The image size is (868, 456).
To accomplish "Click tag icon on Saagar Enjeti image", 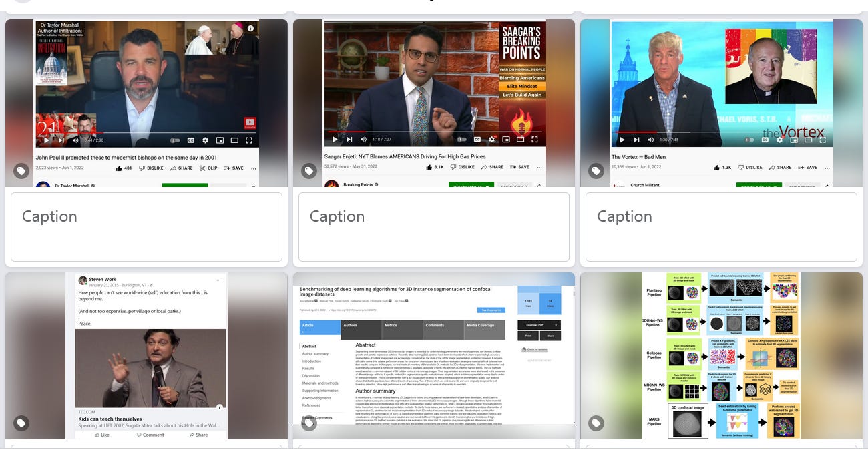I will coord(309,172).
